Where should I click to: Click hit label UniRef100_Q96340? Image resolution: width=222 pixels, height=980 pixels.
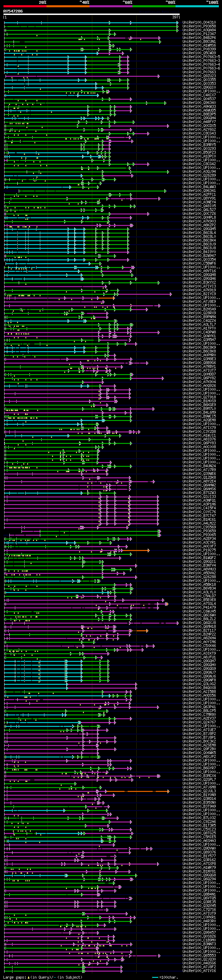click(x=199, y=103)
